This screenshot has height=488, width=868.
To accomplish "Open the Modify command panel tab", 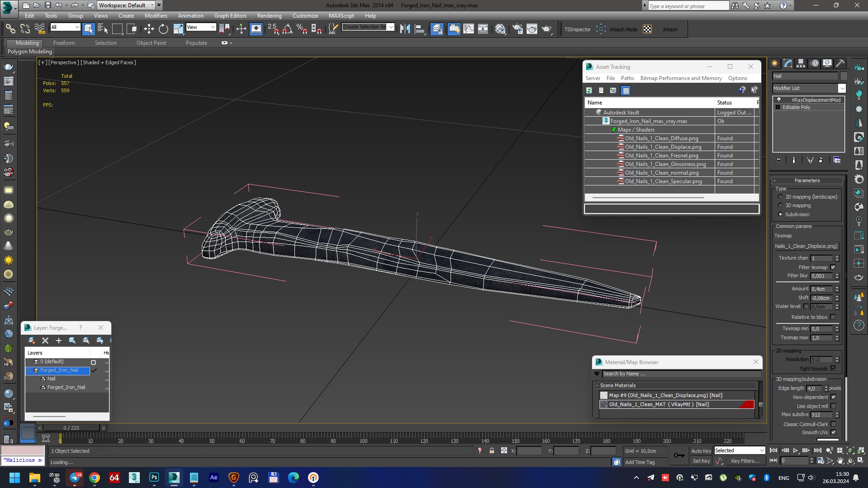I will pos(788,63).
